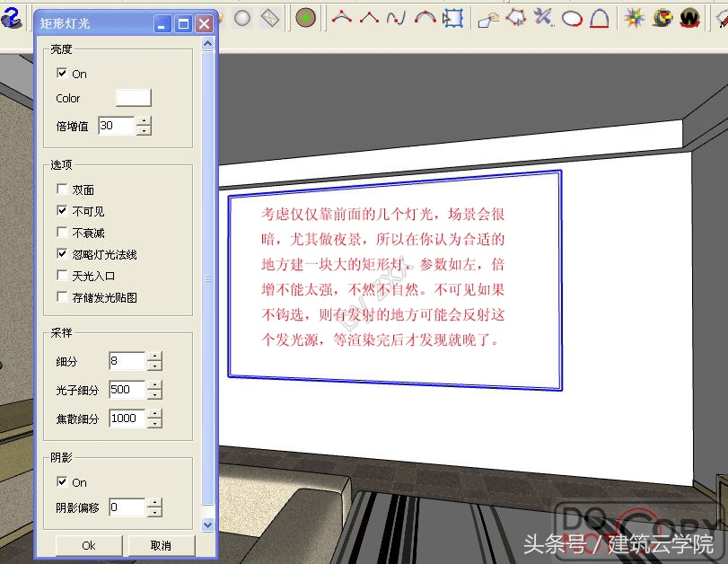Uncheck the 不可见 option
The width and height of the screenshot is (728, 564).
pyautogui.click(x=62, y=211)
